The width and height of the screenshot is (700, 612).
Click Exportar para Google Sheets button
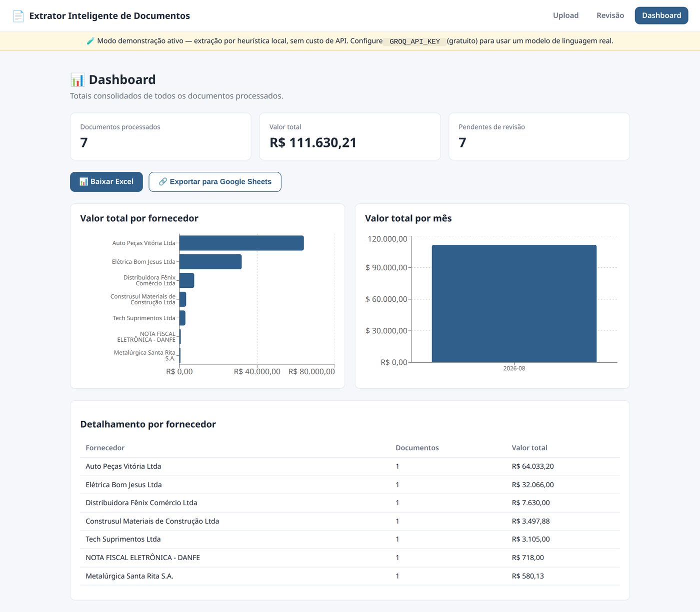click(215, 182)
